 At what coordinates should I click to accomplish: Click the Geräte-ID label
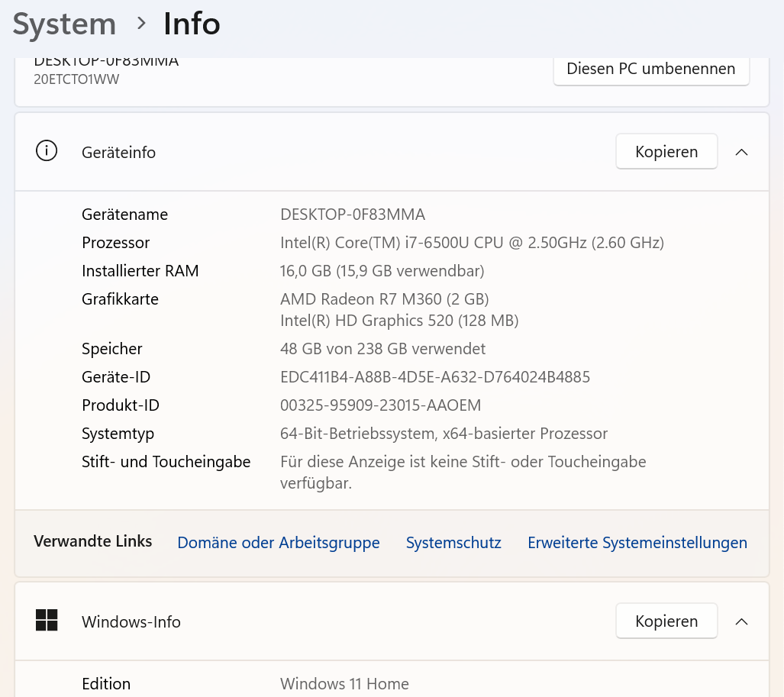pyautogui.click(x=116, y=377)
